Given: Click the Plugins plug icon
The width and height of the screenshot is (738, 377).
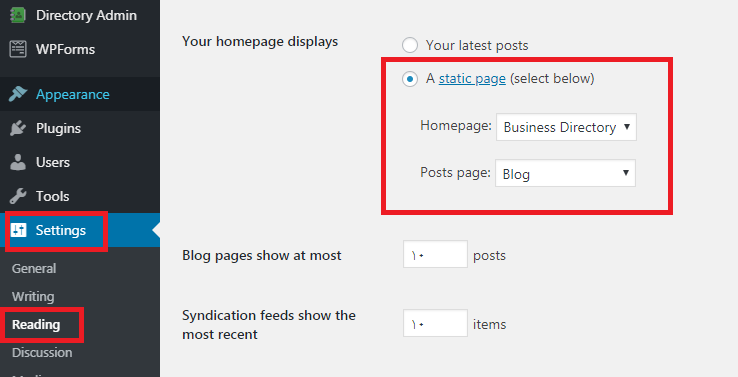Looking at the screenshot, I should [x=18, y=128].
